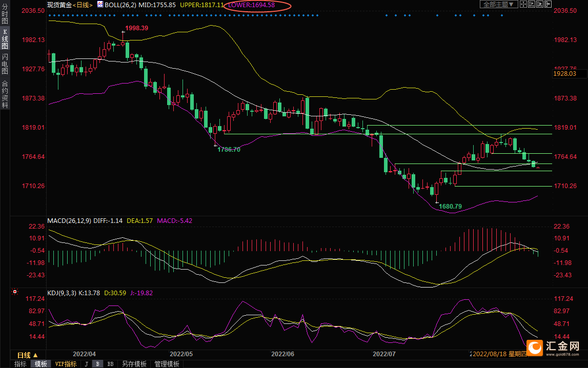This screenshot has width=588, height=368.
Task: Choose the B template button
Action: pyautogui.click(x=97, y=364)
